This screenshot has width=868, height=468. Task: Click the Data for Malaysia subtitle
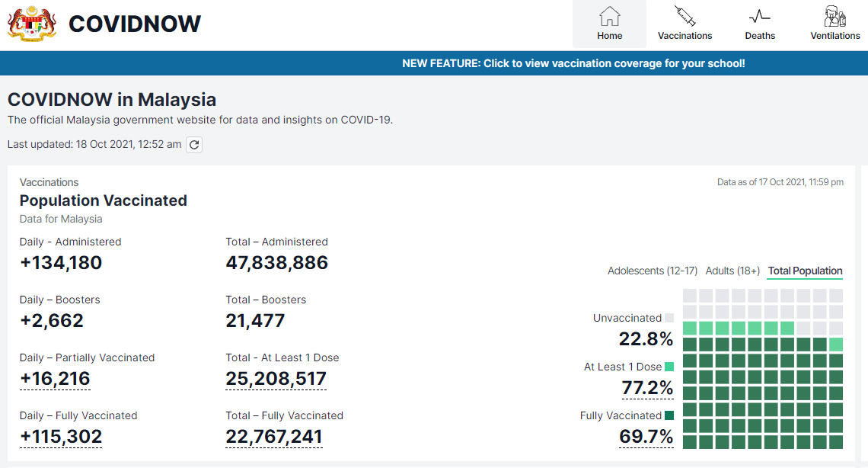point(61,219)
